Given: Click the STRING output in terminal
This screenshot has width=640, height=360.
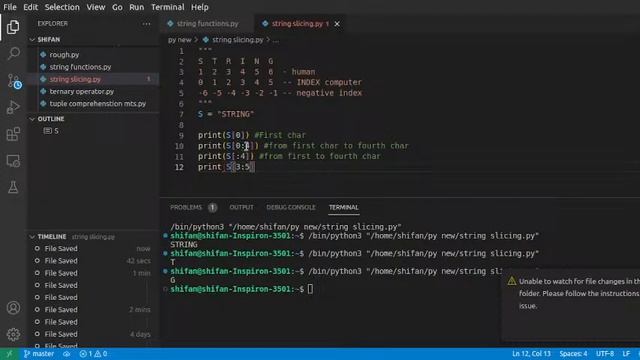Looking at the screenshot, I should tap(184, 244).
